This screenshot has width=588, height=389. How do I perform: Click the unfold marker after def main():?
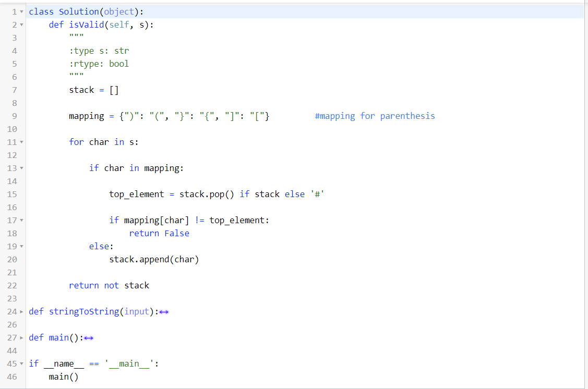pos(89,338)
